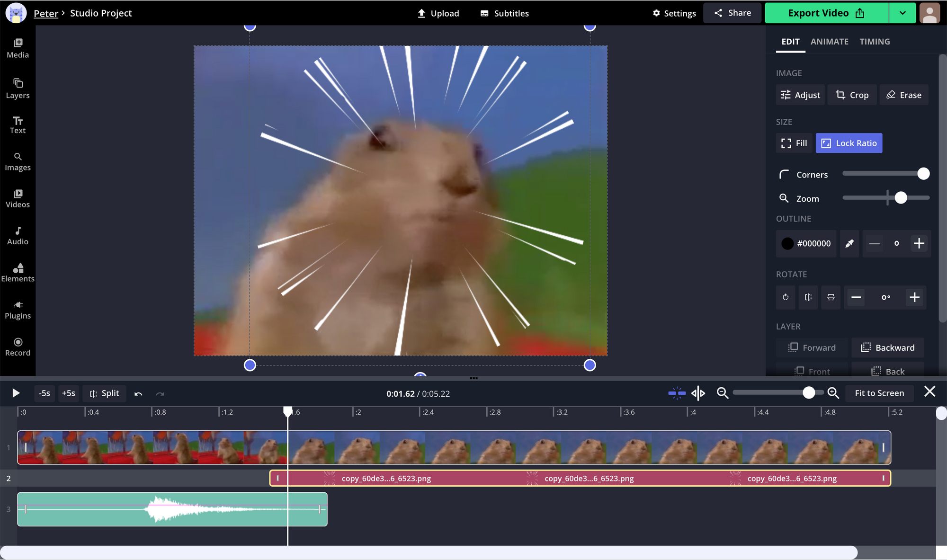The width and height of the screenshot is (947, 560).
Task: Toggle Fill size mode
Action: [794, 143]
